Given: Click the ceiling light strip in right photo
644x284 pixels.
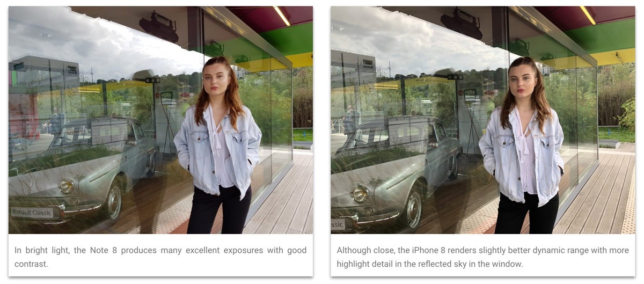Looking at the screenshot, I should (588, 15).
